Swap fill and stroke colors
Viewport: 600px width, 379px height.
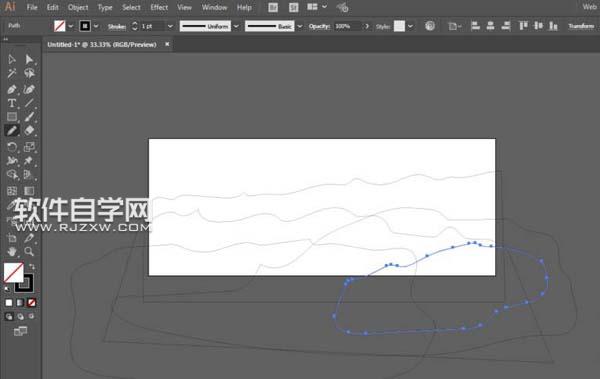pos(32,266)
